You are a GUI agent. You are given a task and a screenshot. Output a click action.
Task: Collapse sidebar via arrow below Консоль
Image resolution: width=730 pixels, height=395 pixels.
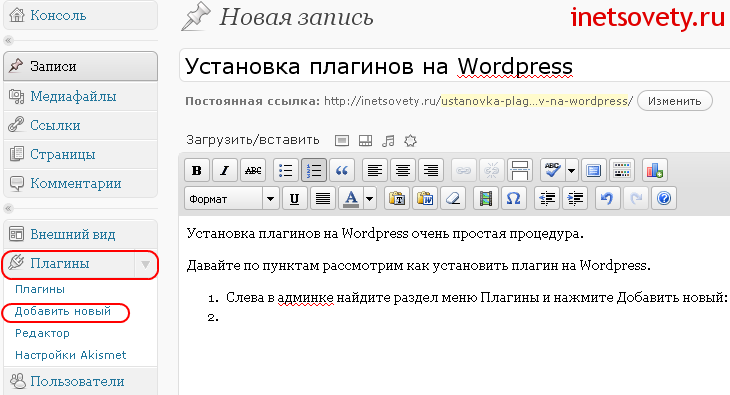[x=8, y=41]
